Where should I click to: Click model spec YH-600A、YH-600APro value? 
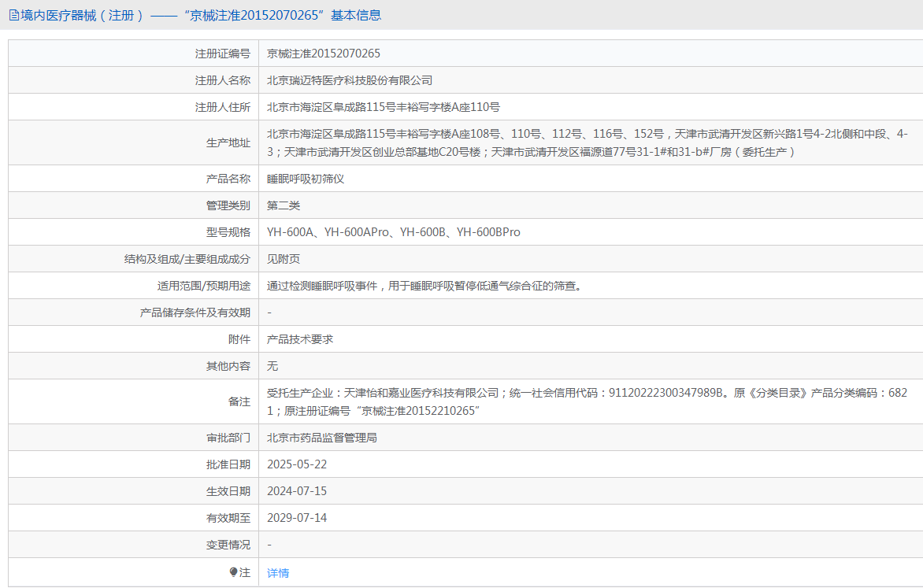pos(393,232)
